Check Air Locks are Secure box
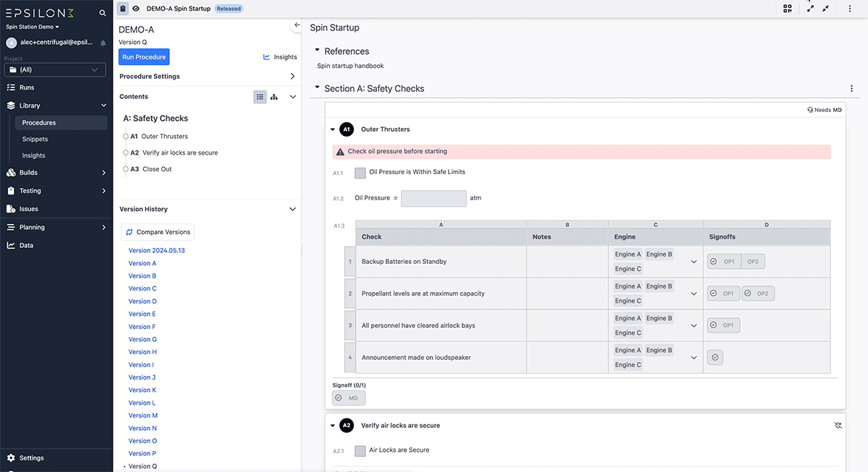The image size is (868, 472). pos(360,451)
